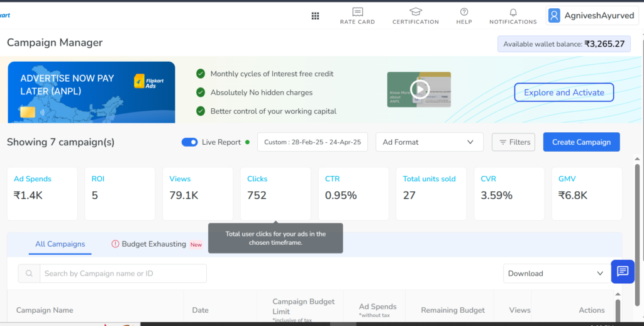
Task: Select the Total units sold card
Action: 431,194
